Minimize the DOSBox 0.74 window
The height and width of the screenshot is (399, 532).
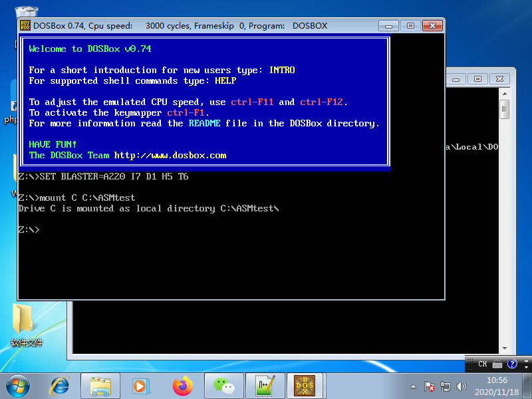tap(389, 26)
